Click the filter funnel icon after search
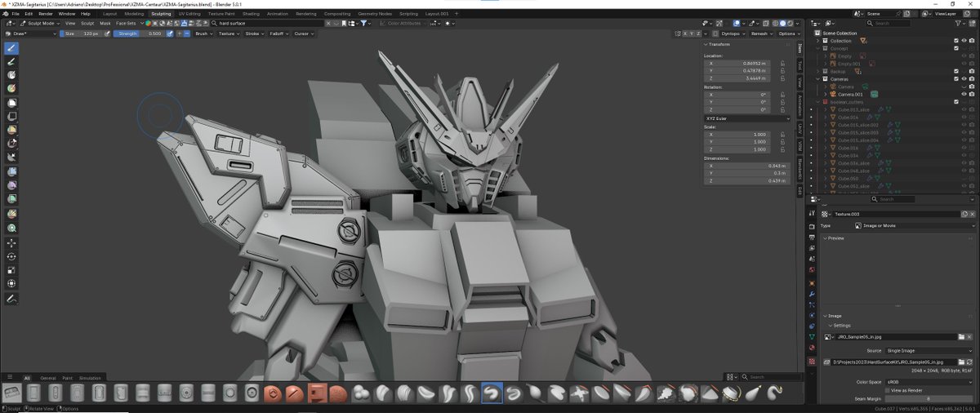This screenshot has height=413, width=980. coord(365,24)
